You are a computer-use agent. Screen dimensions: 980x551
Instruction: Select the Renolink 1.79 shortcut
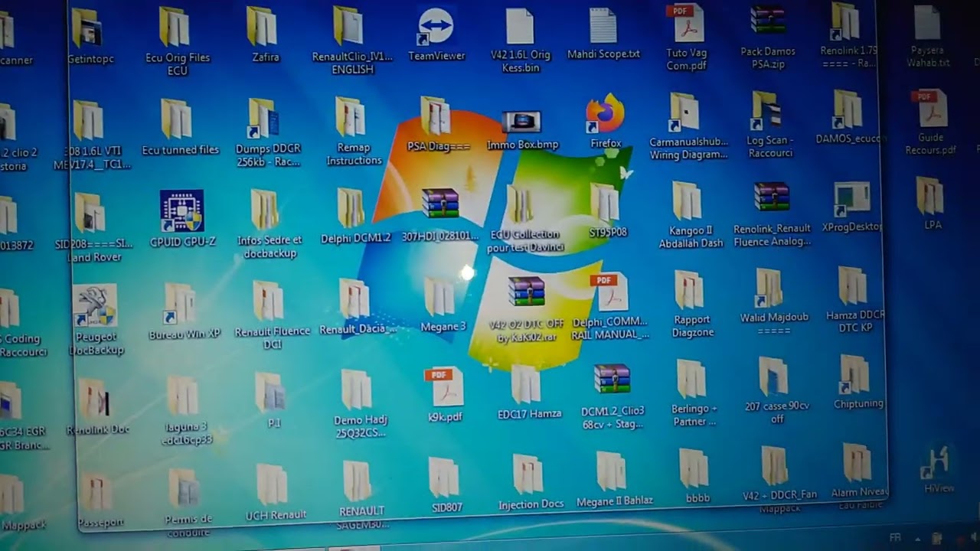846,21
